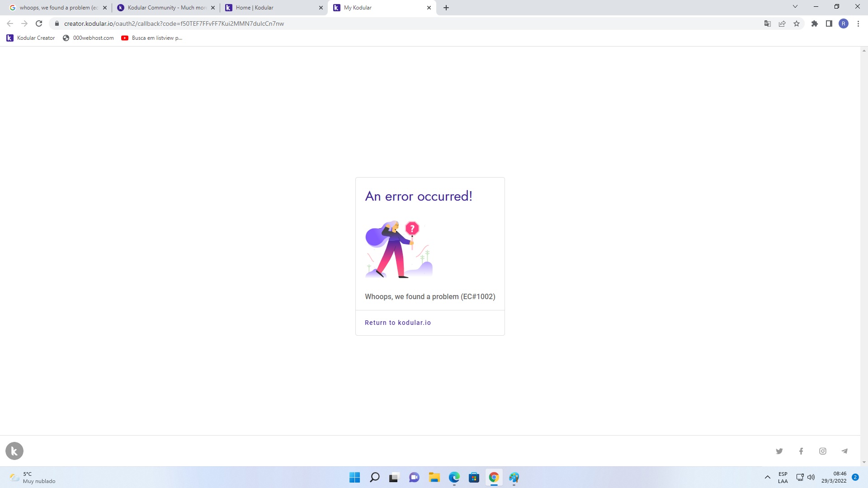Show hidden system tray icons
Screen dimensions: 868x488
click(x=768, y=477)
